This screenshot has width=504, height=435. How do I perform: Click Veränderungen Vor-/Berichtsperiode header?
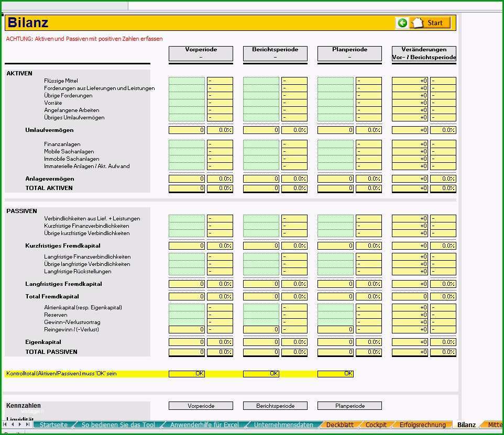[x=424, y=53]
